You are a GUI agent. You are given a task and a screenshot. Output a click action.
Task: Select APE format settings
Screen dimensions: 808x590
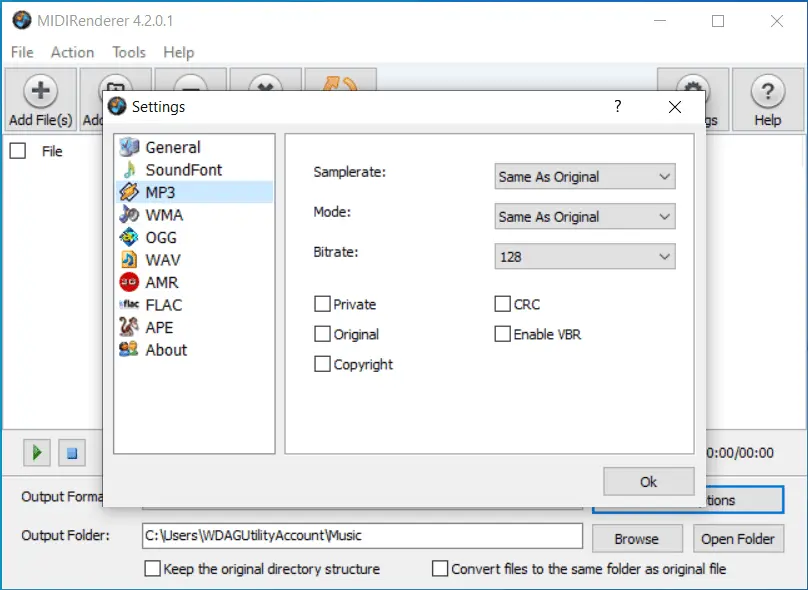coord(194,327)
